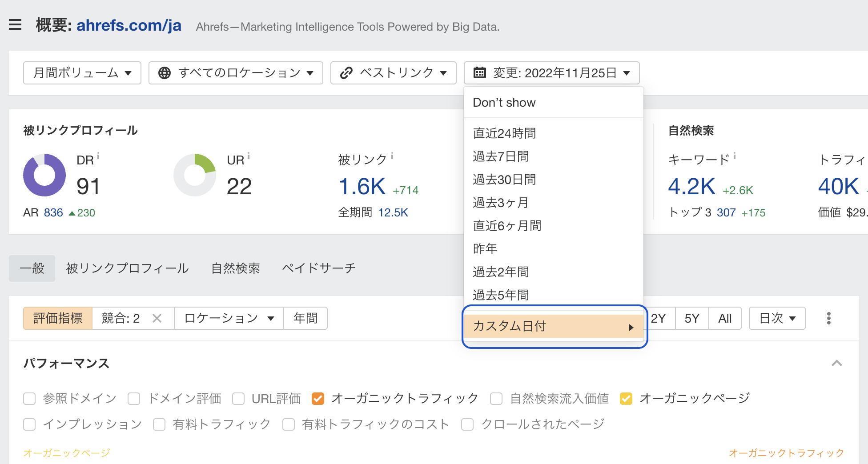Enable the 参照ドメイン checkbox

tap(29, 399)
